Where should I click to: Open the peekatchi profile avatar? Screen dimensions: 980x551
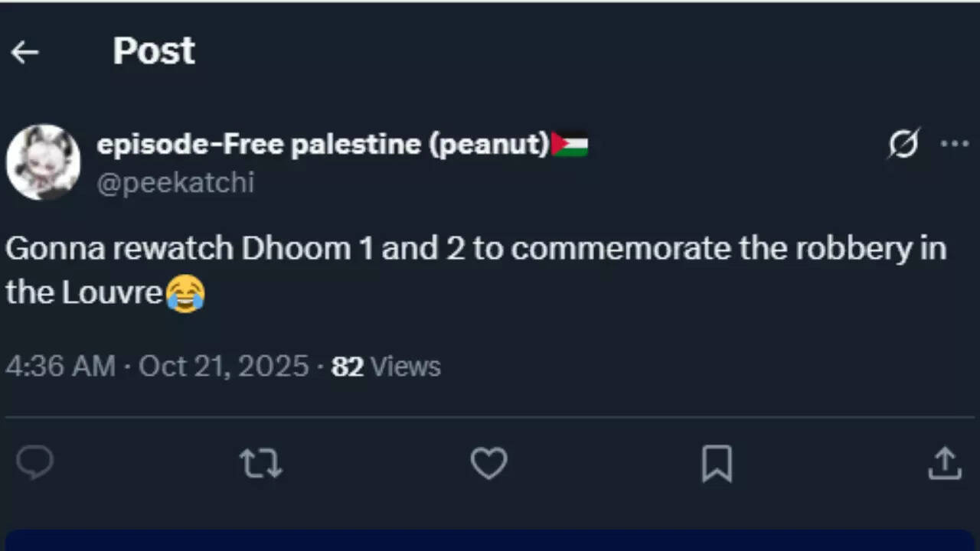[44, 162]
